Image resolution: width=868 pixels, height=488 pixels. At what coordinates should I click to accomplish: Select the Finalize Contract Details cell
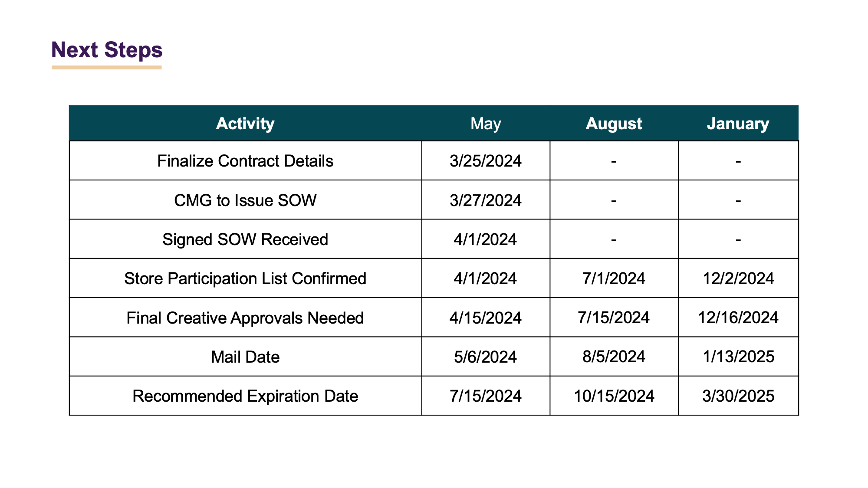click(245, 161)
